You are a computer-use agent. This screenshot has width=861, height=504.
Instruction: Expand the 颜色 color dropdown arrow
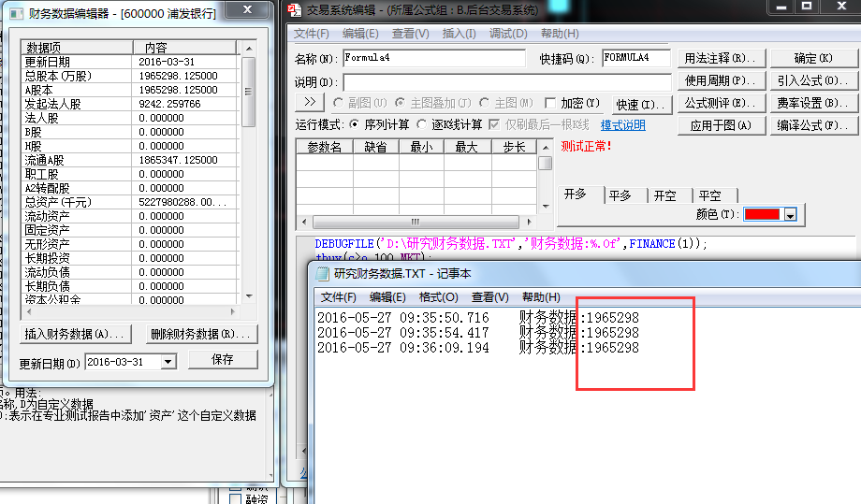790,215
